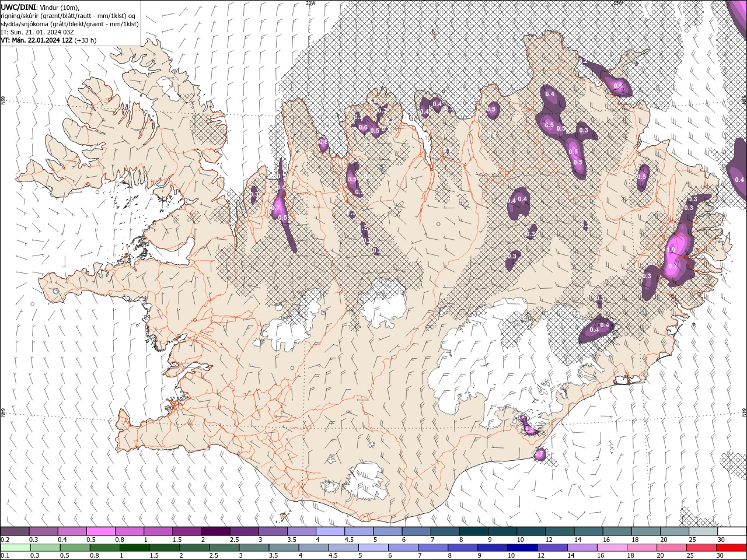
Task: Pick the bright red rain swatch above 30
Action: (x=731, y=547)
